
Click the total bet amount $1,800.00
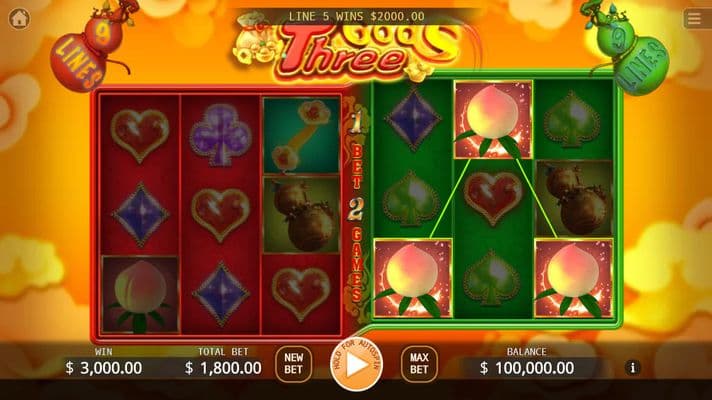(x=223, y=368)
